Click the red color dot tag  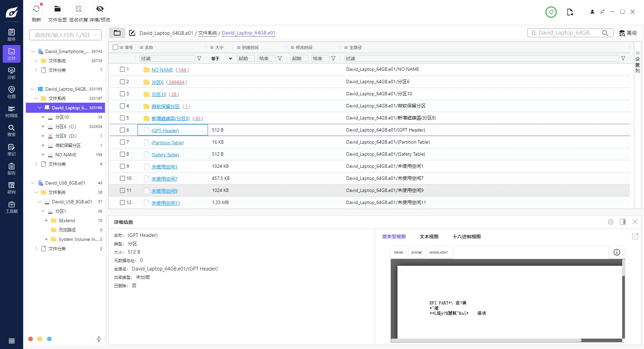point(31,339)
